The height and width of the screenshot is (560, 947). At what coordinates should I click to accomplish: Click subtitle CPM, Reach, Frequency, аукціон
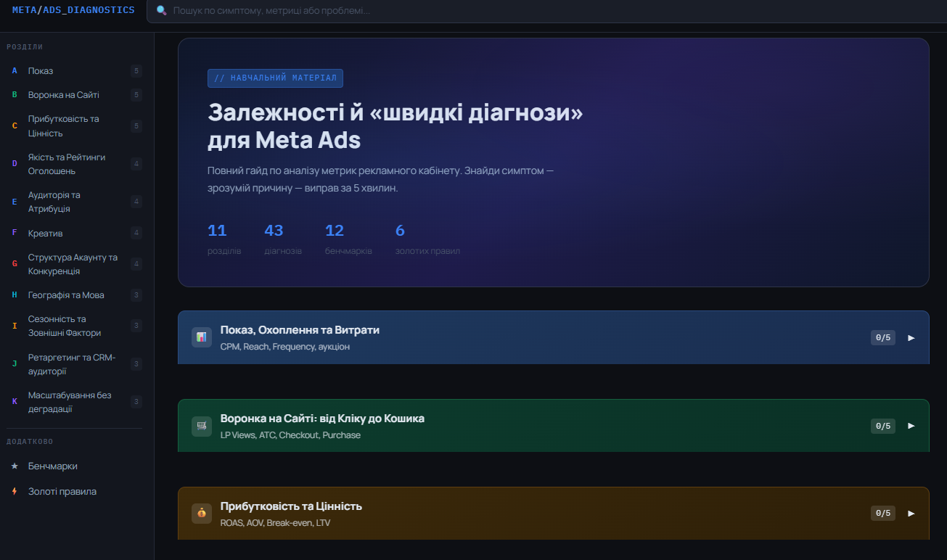click(285, 347)
